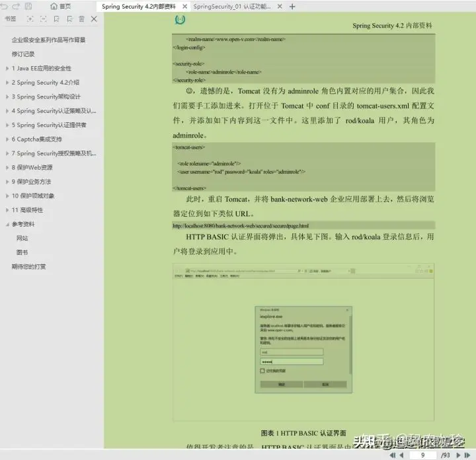This screenshot has height=460, width=476.
Task: Open the 图书 sub-bookmark
Action: click(22, 252)
